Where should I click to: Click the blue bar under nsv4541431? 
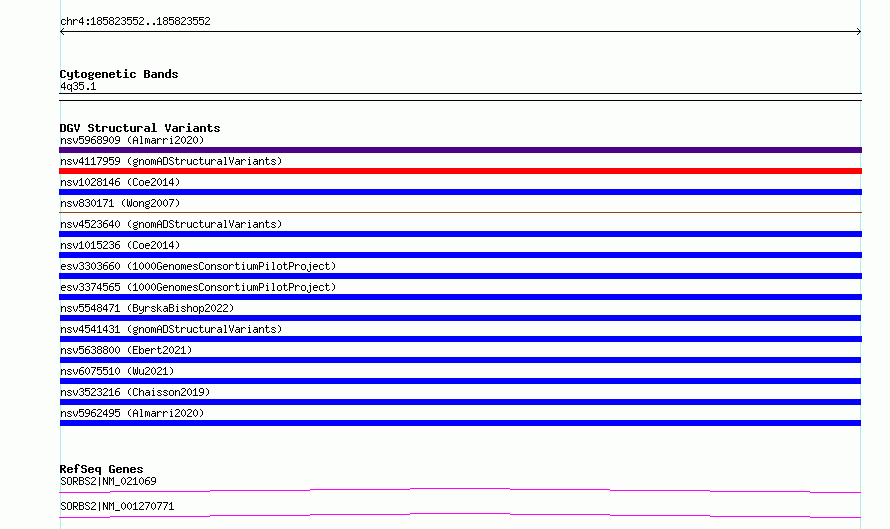tap(460, 339)
